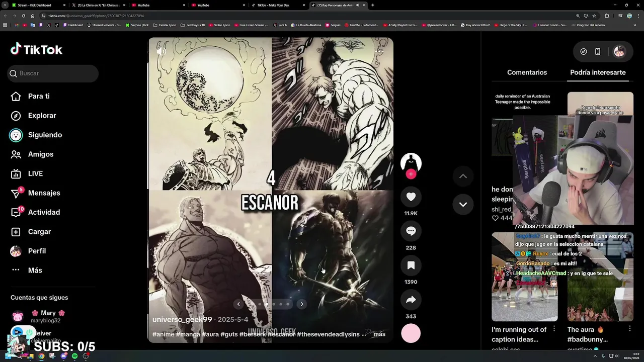The image size is (644, 362).
Task: Switch to Comentarios tab
Action: tap(527, 72)
